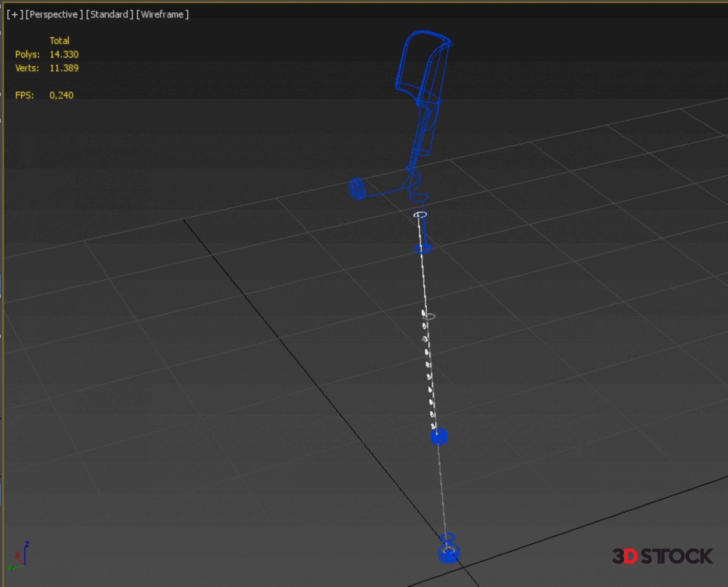Image resolution: width=728 pixels, height=587 pixels.
Task: Click the Total statistics header
Action: (x=60, y=41)
